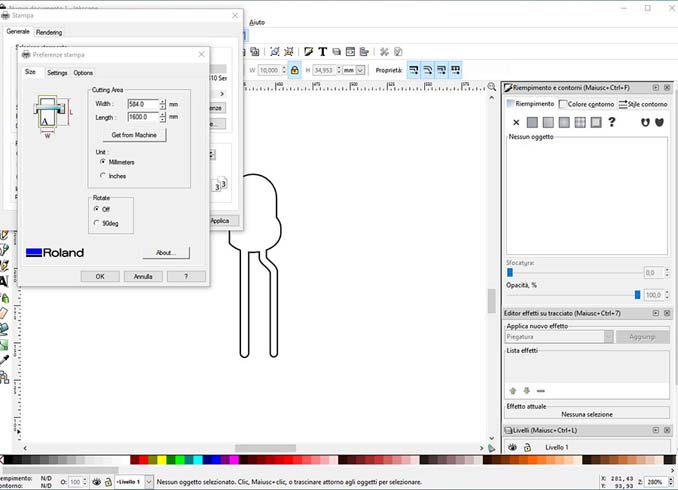
Task: Toggle move gradients property button
Action: (x=441, y=70)
